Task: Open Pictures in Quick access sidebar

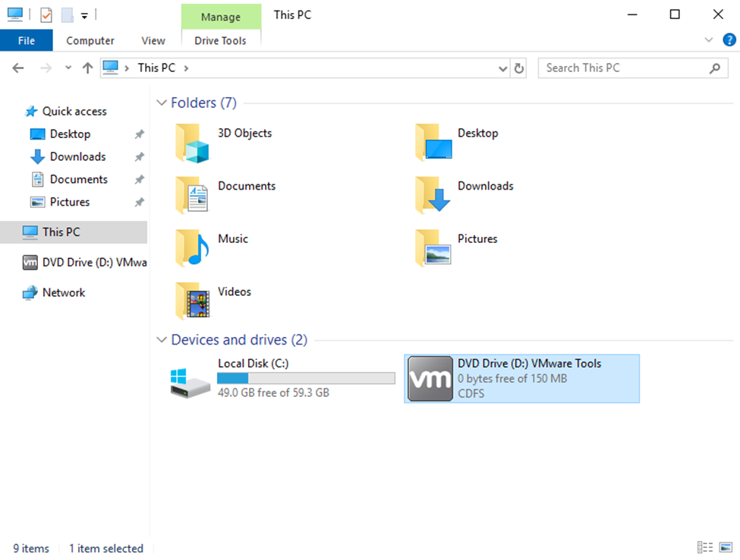Action: pyautogui.click(x=69, y=202)
